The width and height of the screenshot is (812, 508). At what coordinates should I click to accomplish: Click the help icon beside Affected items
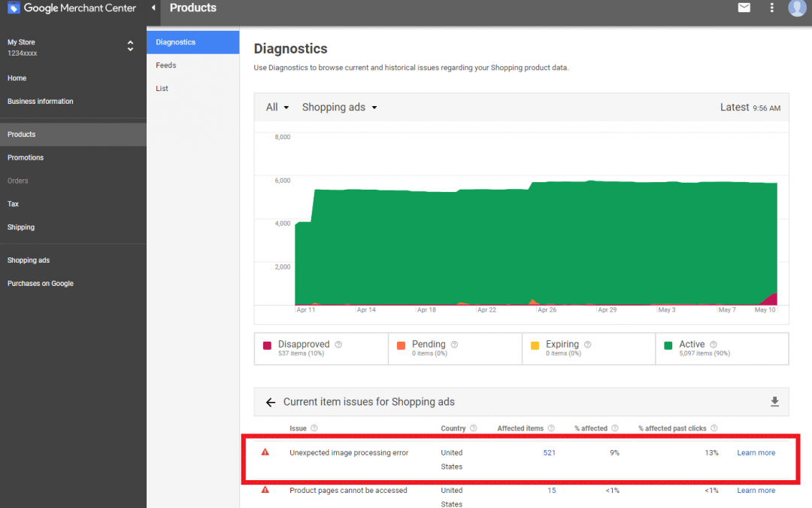tap(551, 428)
